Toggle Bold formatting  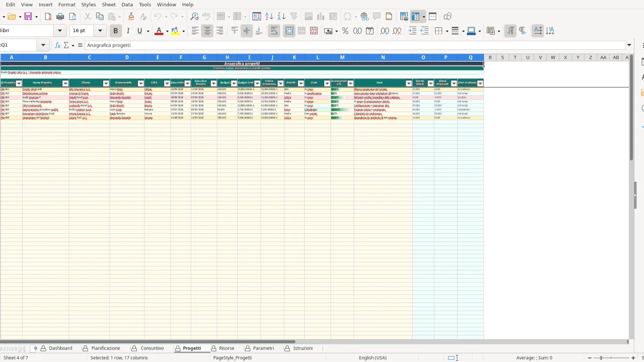pos(115,31)
